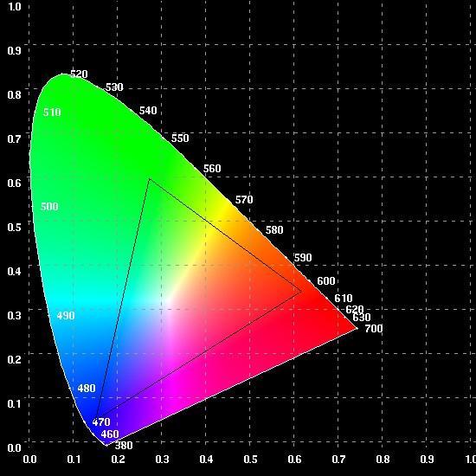This screenshot has height=476, width=476.
Task: Click the 0.9 label on y-axis
Action: [14, 50]
